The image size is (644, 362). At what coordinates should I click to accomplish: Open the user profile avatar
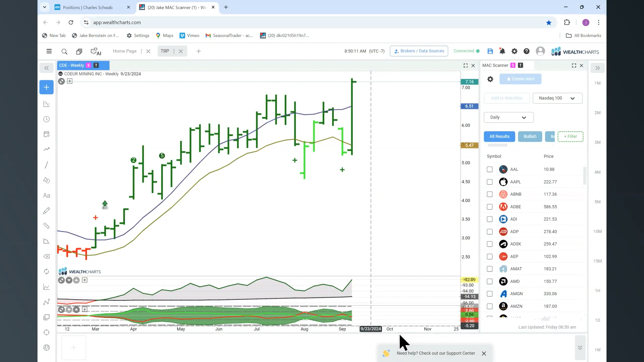pos(540,51)
